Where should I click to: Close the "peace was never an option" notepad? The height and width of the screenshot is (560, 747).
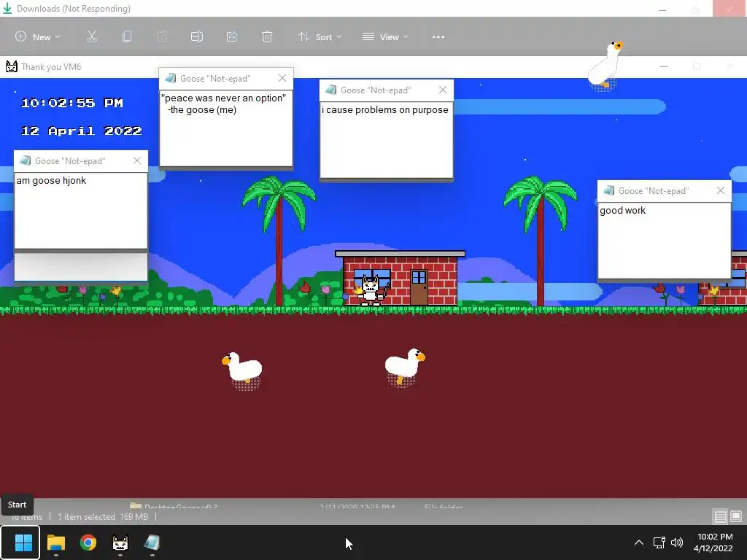pyautogui.click(x=282, y=78)
